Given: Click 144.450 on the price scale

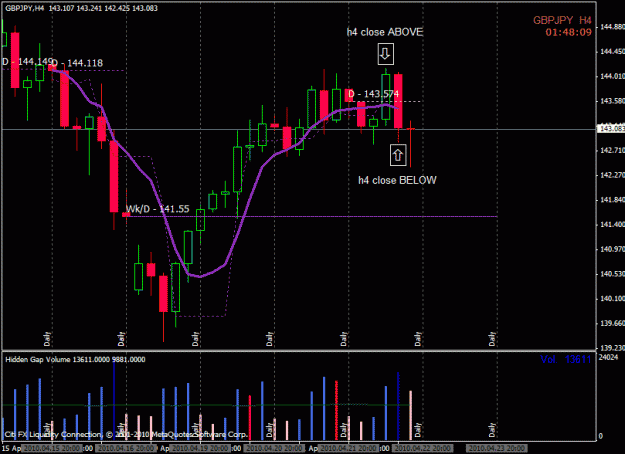Looking at the screenshot, I should pyautogui.click(x=612, y=51).
